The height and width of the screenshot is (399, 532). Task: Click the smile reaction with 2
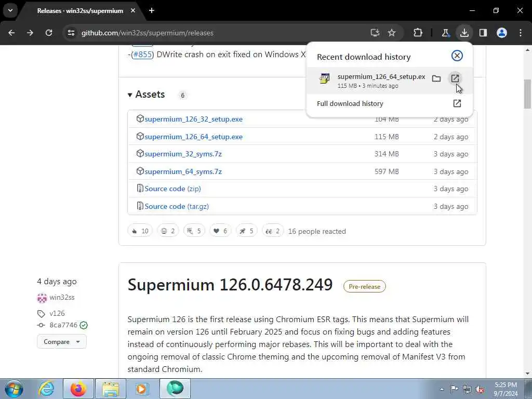click(x=168, y=231)
